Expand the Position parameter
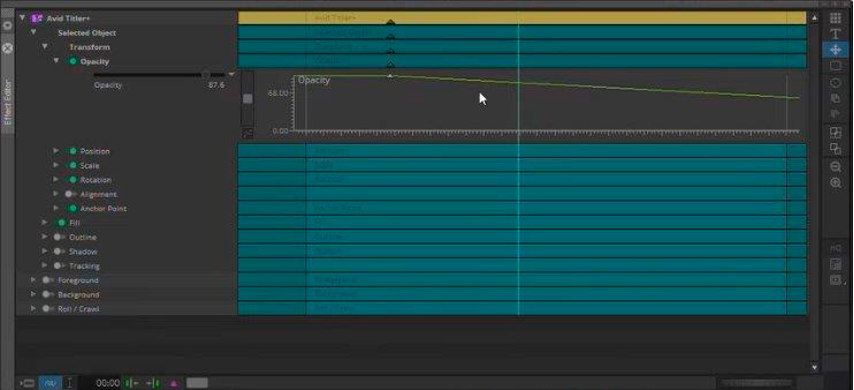Image resolution: width=854 pixels, height=390 pixels. 56,150
